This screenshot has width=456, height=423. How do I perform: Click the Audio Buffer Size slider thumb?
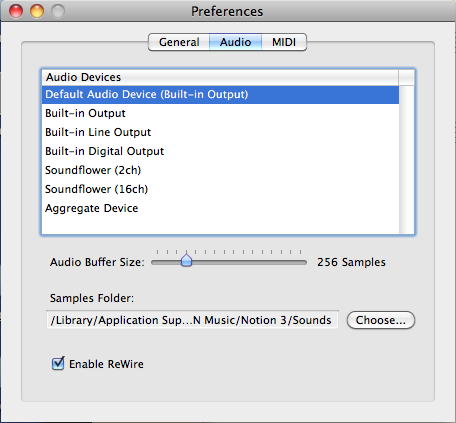[186, 260]
